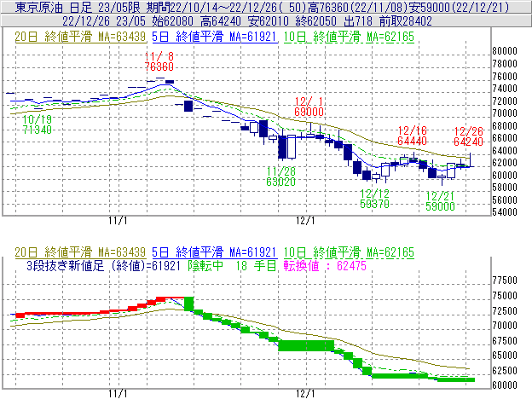Click the 出718 volume value
This screenshot has height=405, width=532.
358,21
